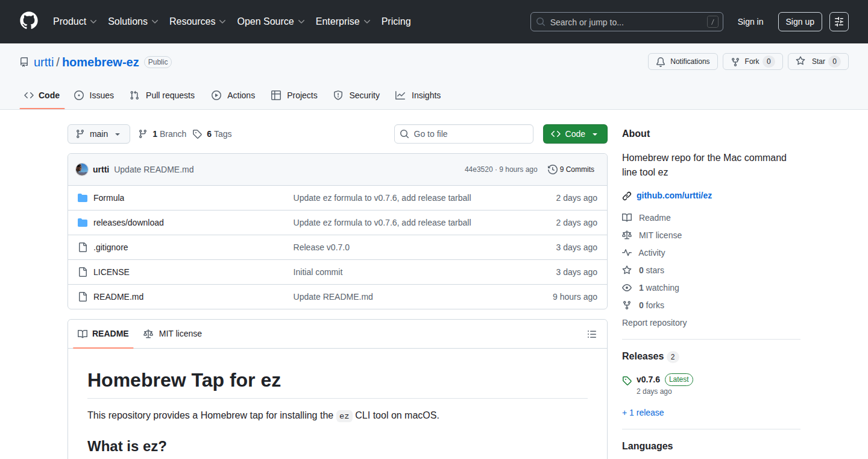Click the Formula folder icon
868x459 pixels.
point(83,198)
